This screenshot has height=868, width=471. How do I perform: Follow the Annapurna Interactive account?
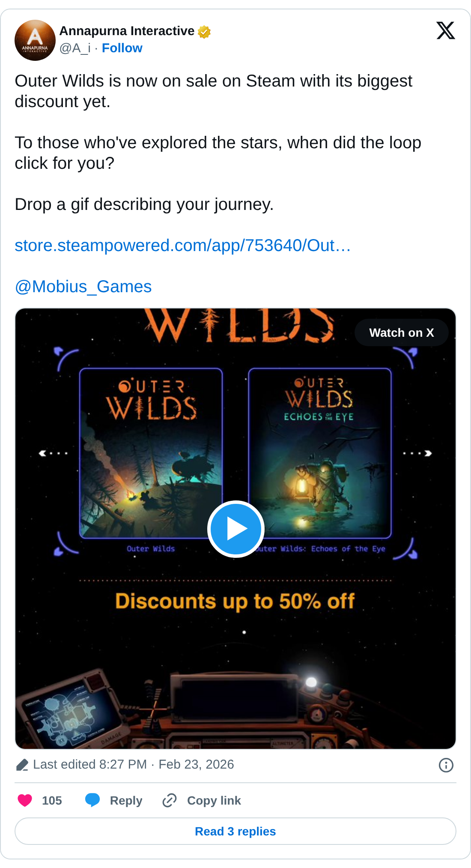point(122,48)
